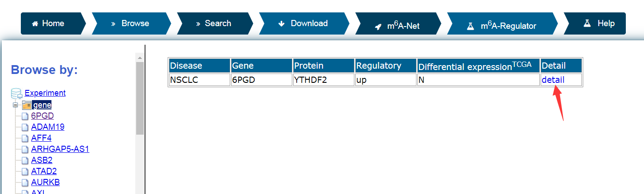Click the open folder icon beside gene
Viewport: 644px width, 194px height.
tap(26, 105)
